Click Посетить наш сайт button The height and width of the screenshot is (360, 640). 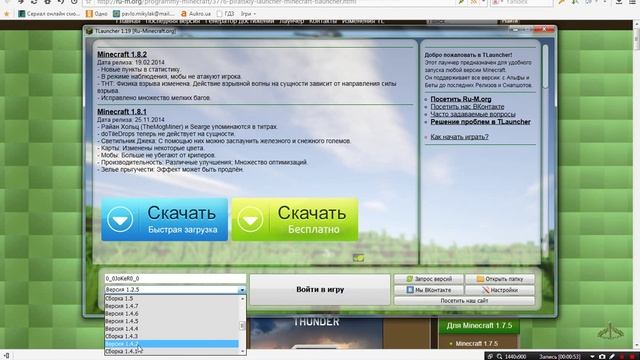point(464,301)
